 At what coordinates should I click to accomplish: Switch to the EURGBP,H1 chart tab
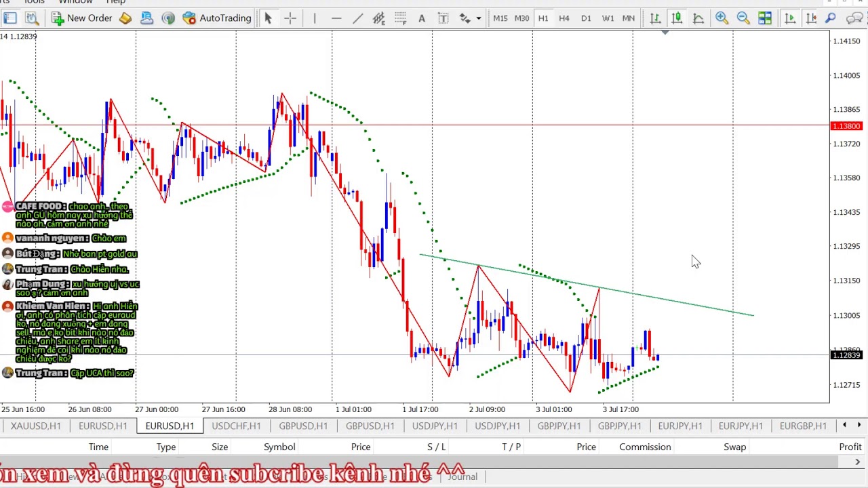[803, 426]
